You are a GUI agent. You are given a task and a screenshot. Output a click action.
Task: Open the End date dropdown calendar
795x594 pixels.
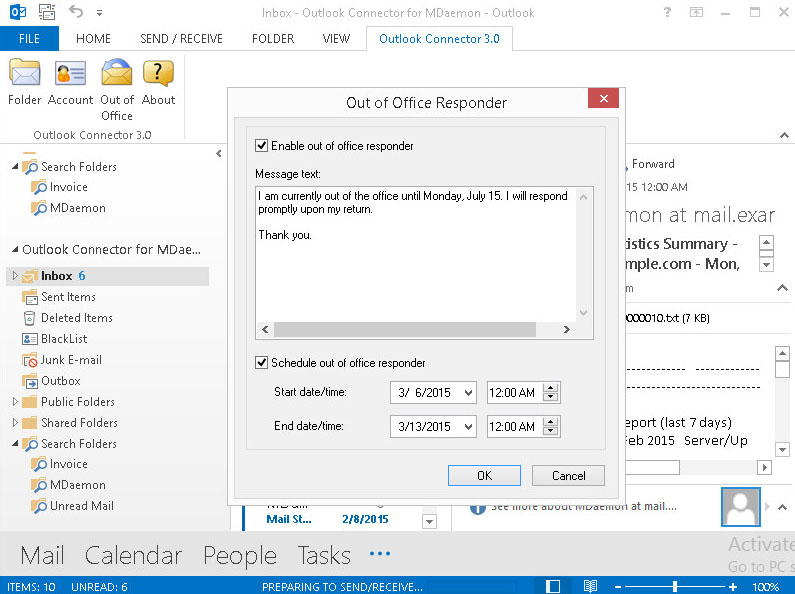pyautogui.click(x=468, y=427)
